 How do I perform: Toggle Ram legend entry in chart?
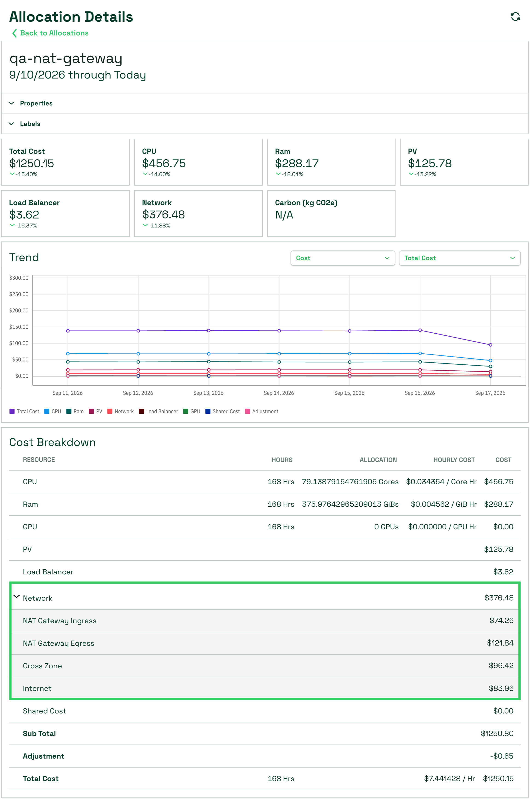[75, 411]
